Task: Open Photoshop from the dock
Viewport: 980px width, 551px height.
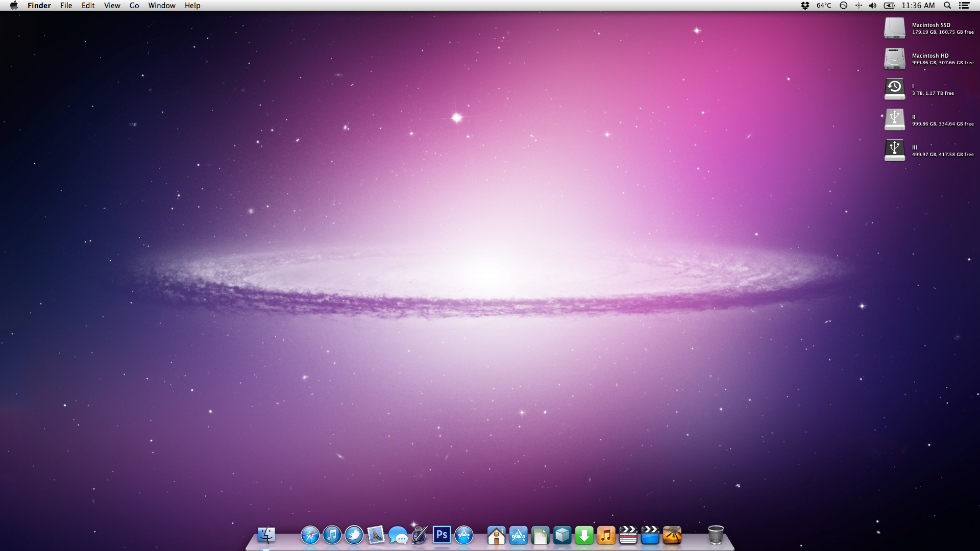Action: point(442,535)
